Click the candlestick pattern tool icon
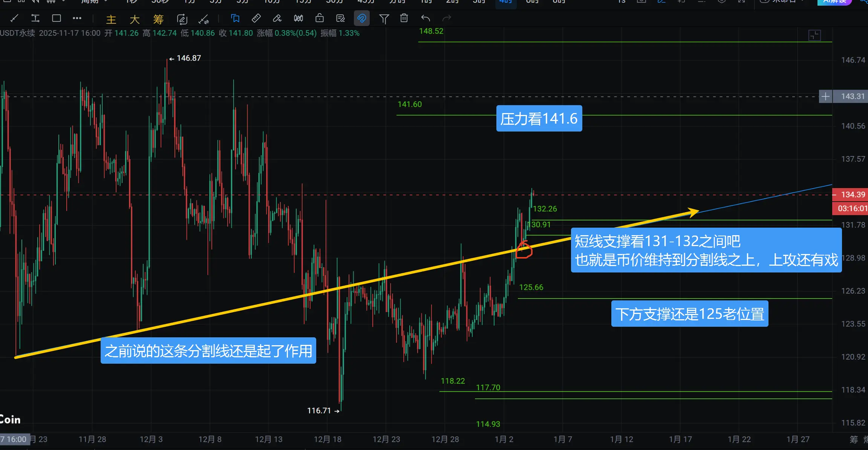868x450 pixels. 298,18
